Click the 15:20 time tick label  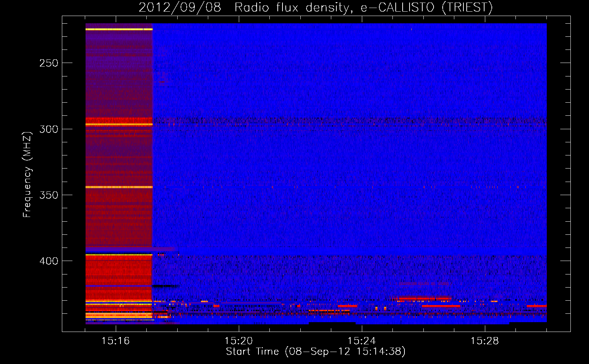click(x=238, y=341)
